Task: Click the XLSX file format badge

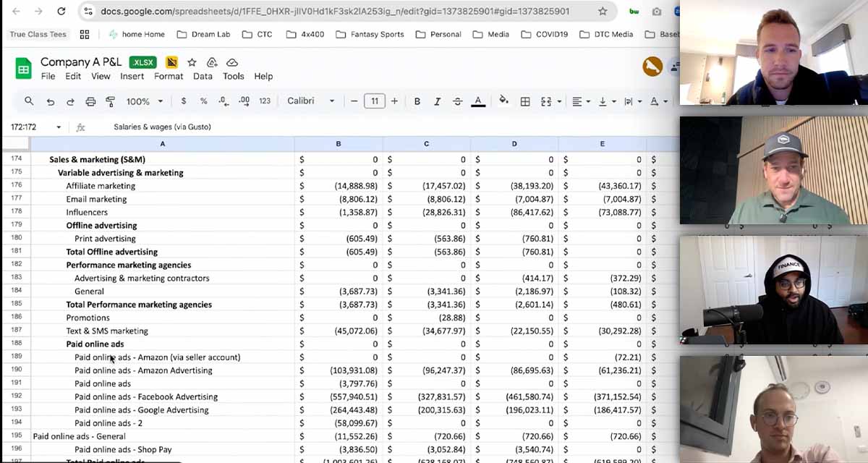Action: pyautogui.click(x=143, y=62)
